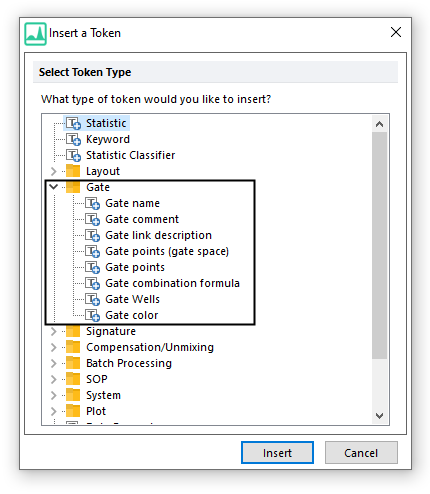Image resolution: width=430 pixels, height=494 pixels.
Task: Expand the Compensation/Unmixing folder
Action: pyautogui.click(x=53, y=347)
